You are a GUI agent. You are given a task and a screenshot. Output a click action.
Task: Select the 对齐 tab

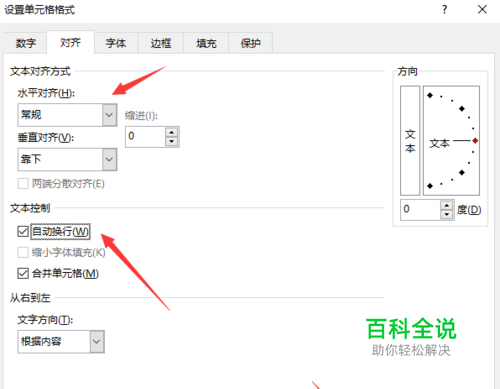70,42
